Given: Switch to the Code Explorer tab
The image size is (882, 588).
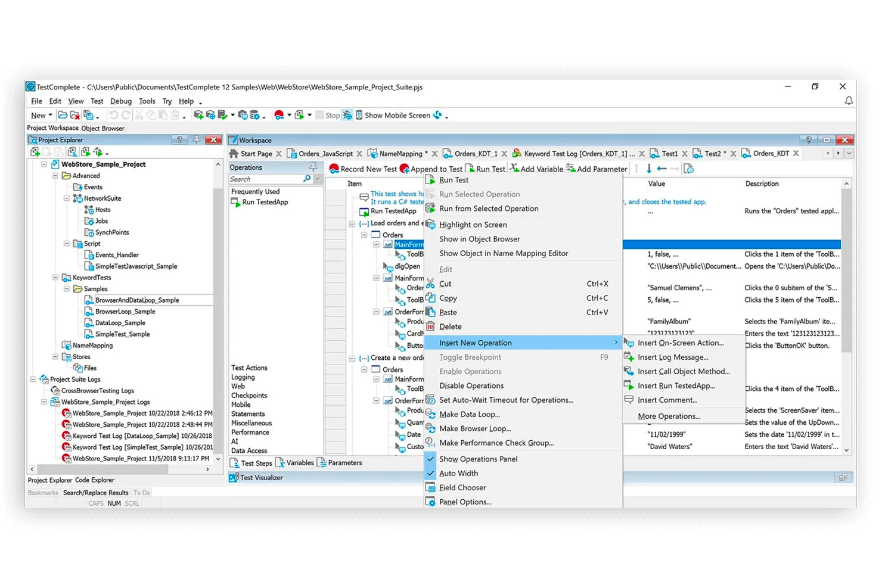Looking at the screenshot, I should (x=95, y=480).
